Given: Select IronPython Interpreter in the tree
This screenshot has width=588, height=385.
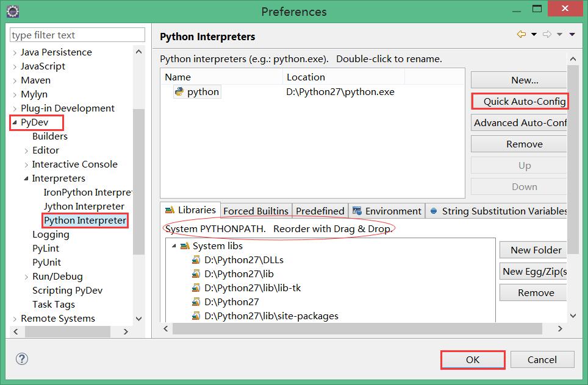Looking at the screenshot, I should tap(88, 192).
